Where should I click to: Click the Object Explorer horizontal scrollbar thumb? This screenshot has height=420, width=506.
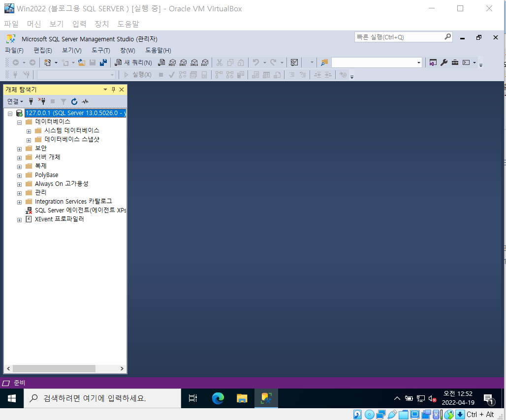pyautogui.click(x=54, y=368)
